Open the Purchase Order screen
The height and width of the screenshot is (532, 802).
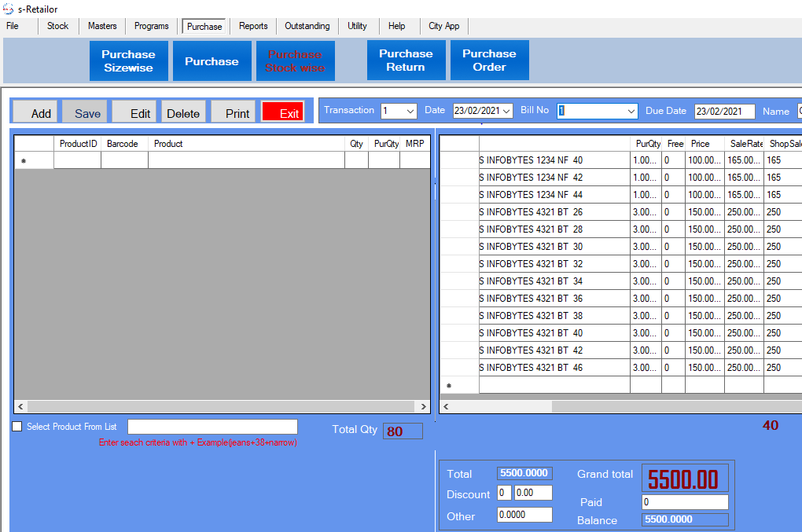pyautogui.click(x=489, y=61)
